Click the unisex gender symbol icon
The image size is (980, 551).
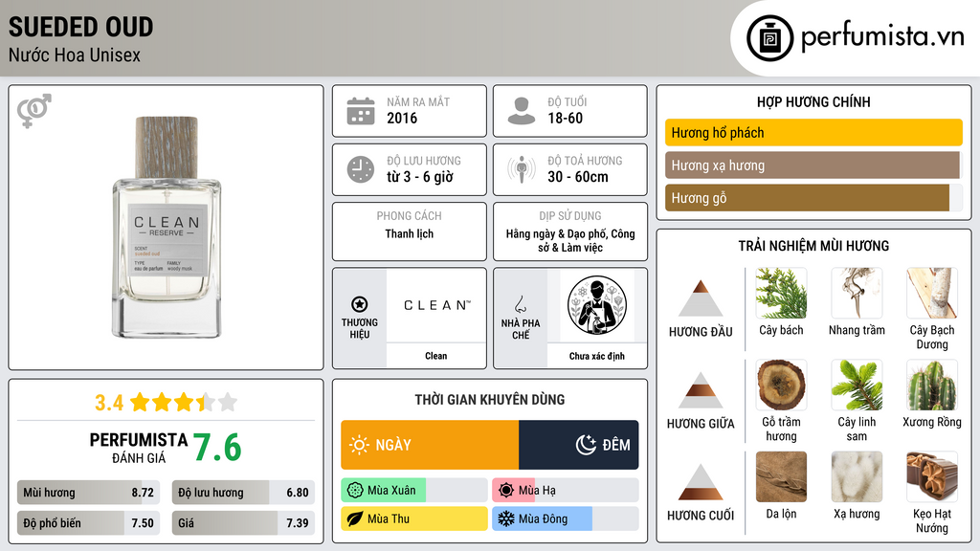pyautogui.click(x=34, y=111)
